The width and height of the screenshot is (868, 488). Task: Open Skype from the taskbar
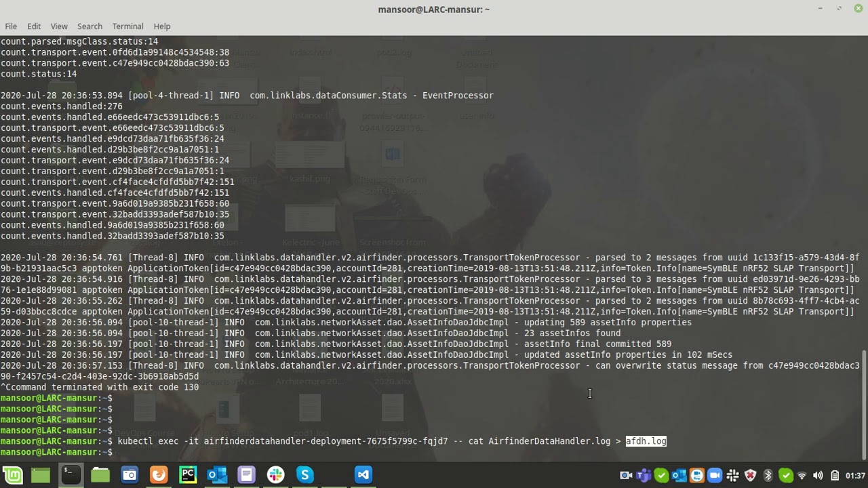[x=304, y=475]
